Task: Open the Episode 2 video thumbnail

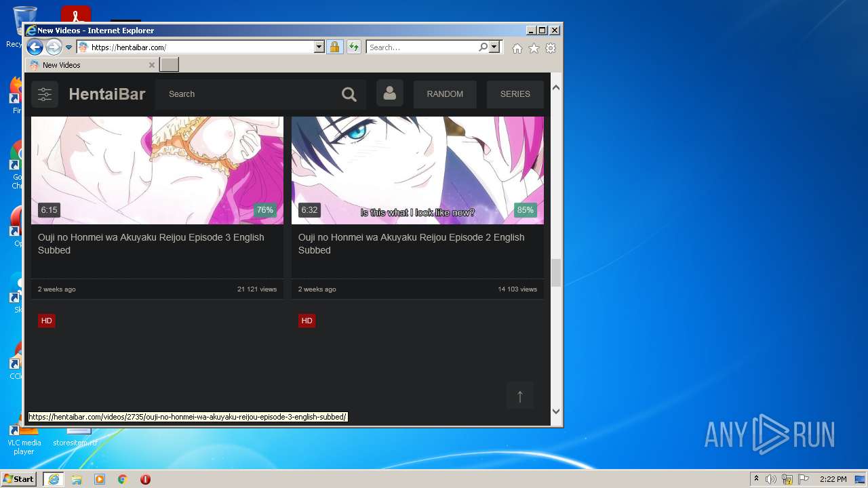Action: 418,170
